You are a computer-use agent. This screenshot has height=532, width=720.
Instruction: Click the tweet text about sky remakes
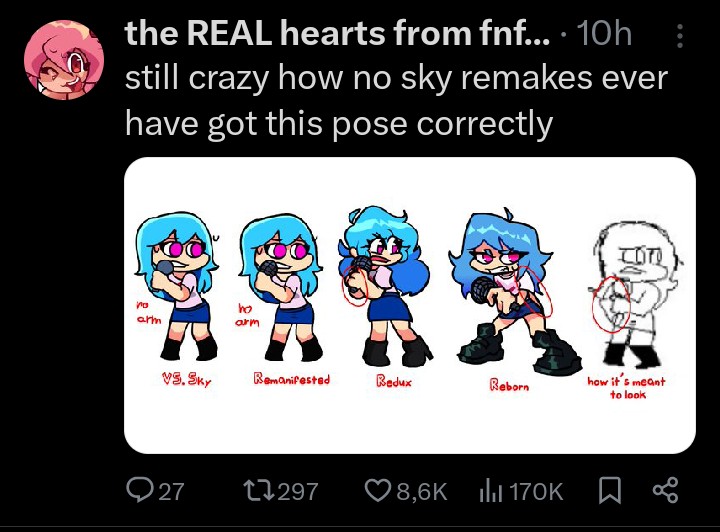click(x=396, y=101)
